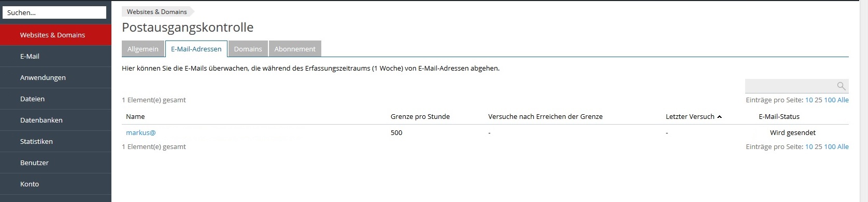The width and height of the screenshot is (868, 202).
Task: Click the search magnifier icon in list filter
Action: coord(841,86)
